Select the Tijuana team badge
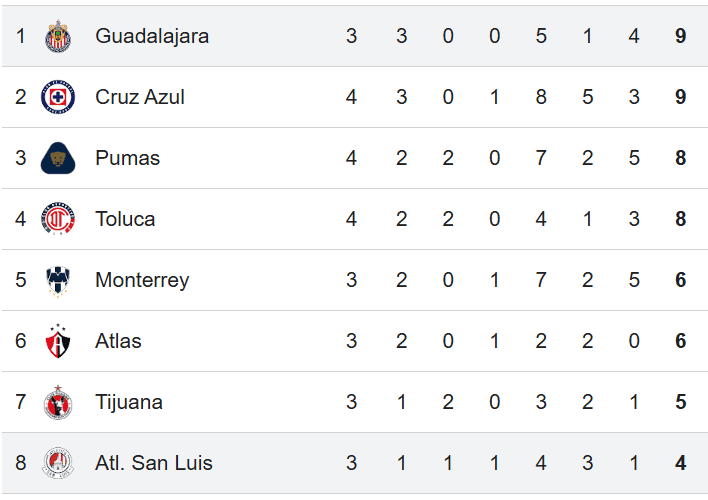 click(58, 402)
